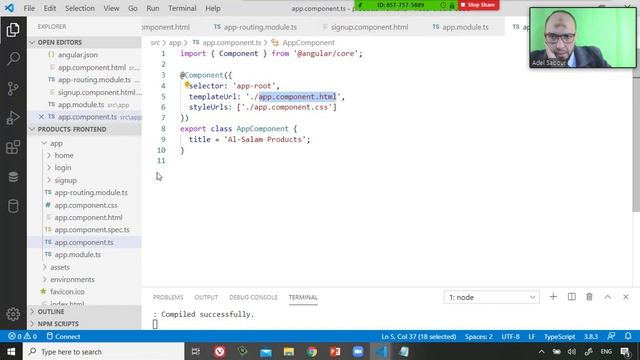Click the lightbulb code action icon
The width and height of the screenshot is (640, 360).
pos(187,84)
